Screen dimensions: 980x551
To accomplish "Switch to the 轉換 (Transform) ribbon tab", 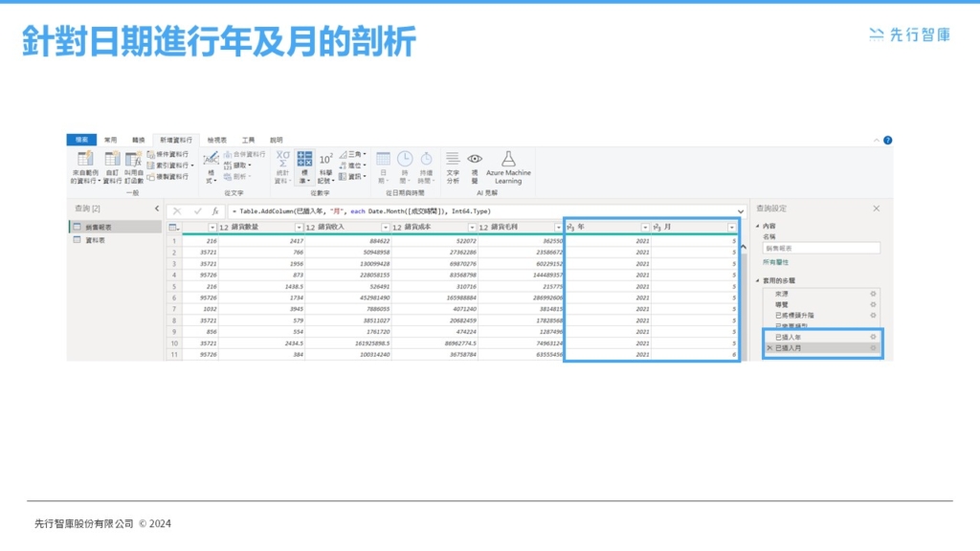I will click(x=139, y=140).
